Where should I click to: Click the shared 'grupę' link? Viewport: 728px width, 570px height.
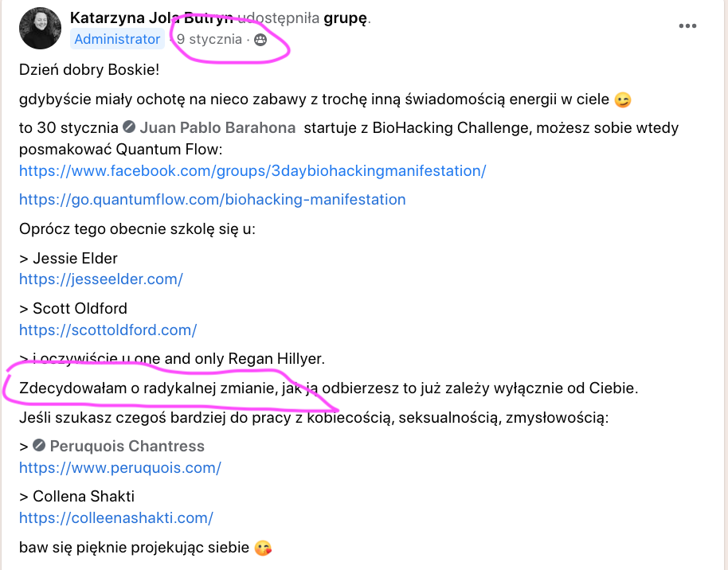click(346, 18)
